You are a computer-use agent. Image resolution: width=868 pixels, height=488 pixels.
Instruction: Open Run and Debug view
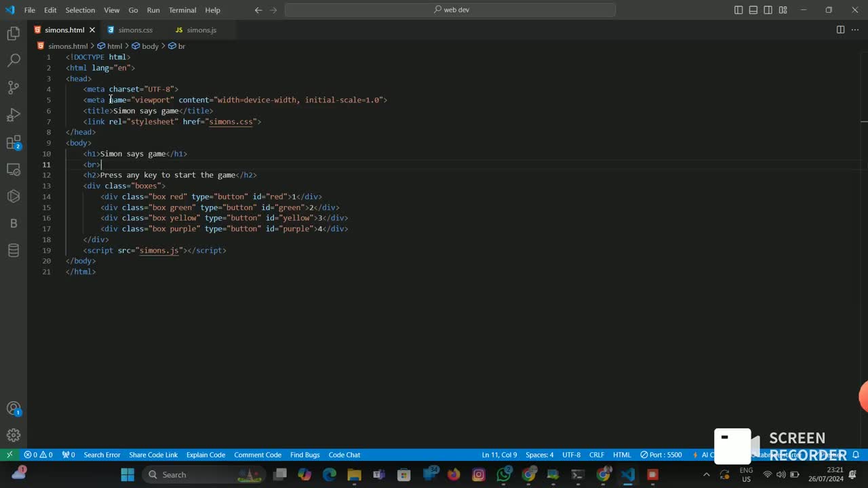pyautogui.click(x=14, y=115)
